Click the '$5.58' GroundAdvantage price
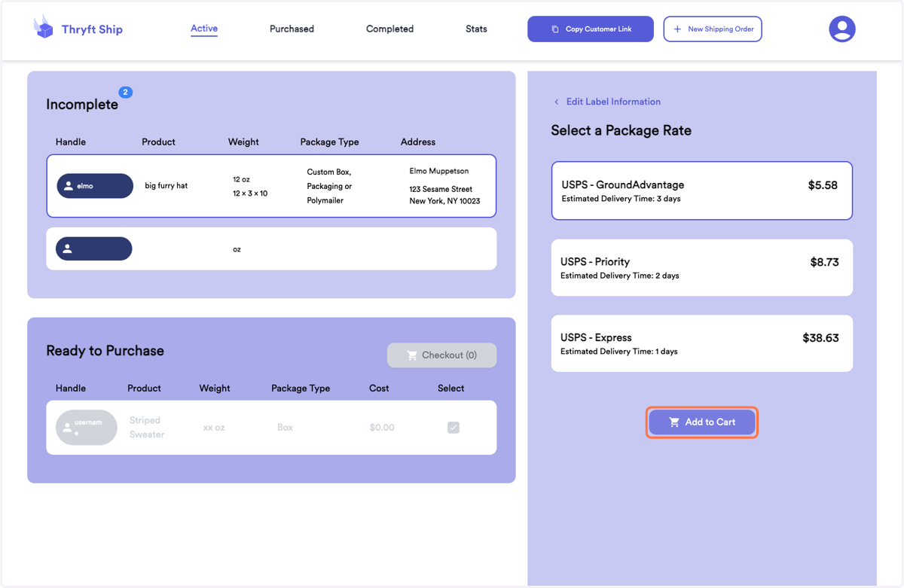Screen dimensions: 904x588 [x=823, y=185]
